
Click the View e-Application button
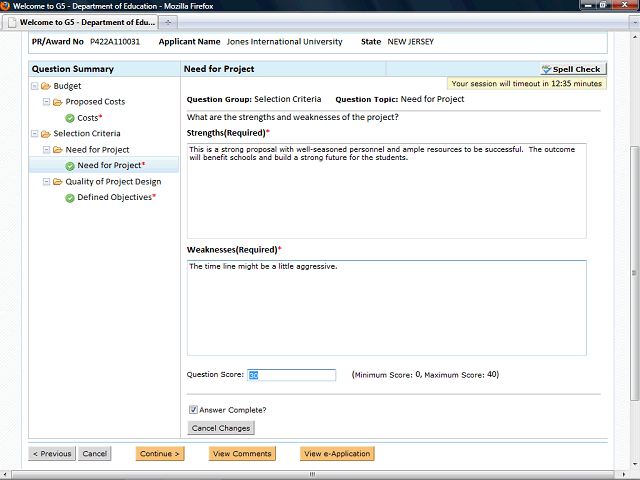pos(337,453)
